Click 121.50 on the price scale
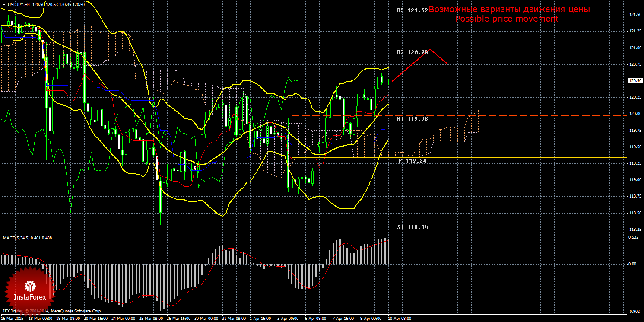The width and height of the screenshot is (644, 322). [635, 15]
